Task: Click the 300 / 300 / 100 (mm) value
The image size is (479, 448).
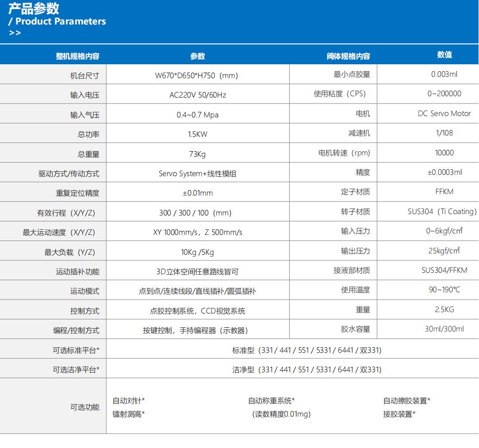Action: click(x=195, y=213)
